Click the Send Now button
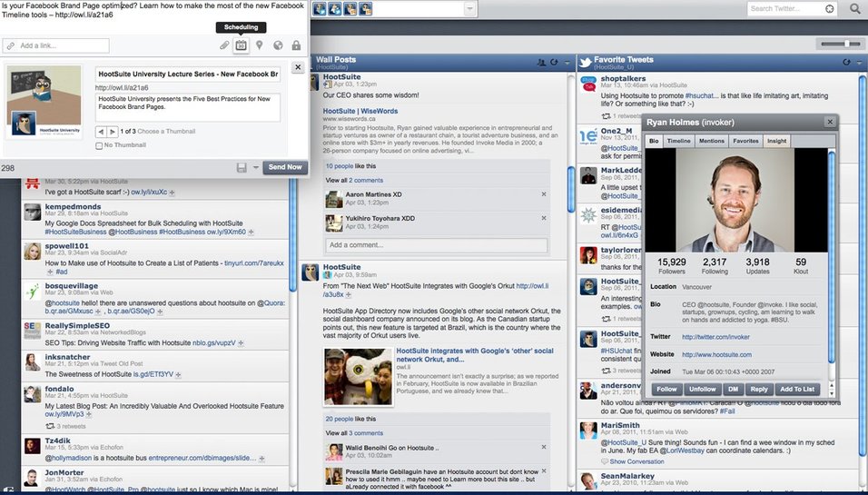 pos(285,167)
